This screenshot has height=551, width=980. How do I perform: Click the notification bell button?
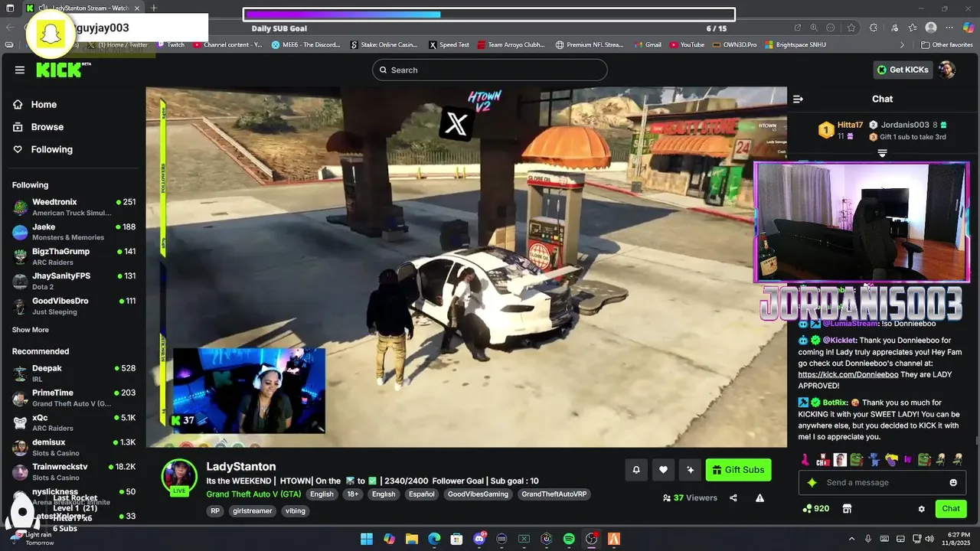click(635, 470)
